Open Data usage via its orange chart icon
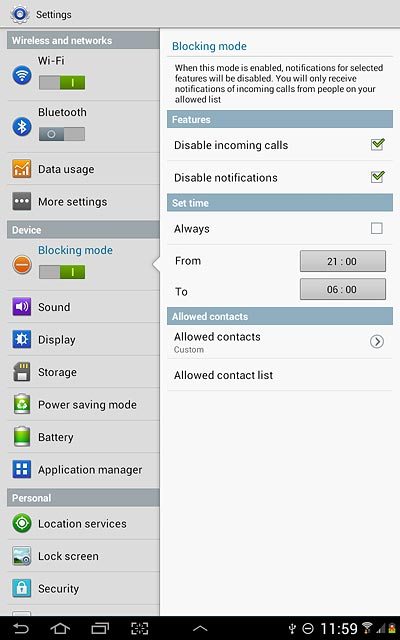400x640 pixels. [x=22, y=169]
